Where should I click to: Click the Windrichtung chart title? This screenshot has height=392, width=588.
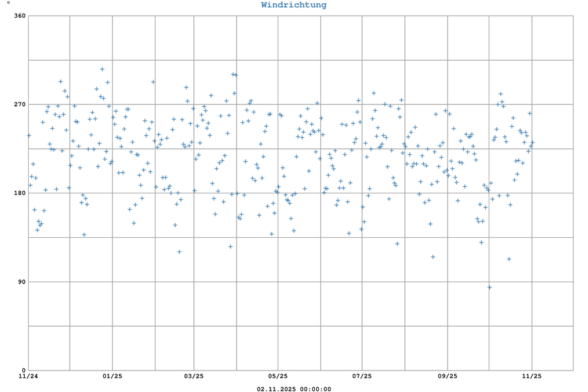tap(294, 5)
